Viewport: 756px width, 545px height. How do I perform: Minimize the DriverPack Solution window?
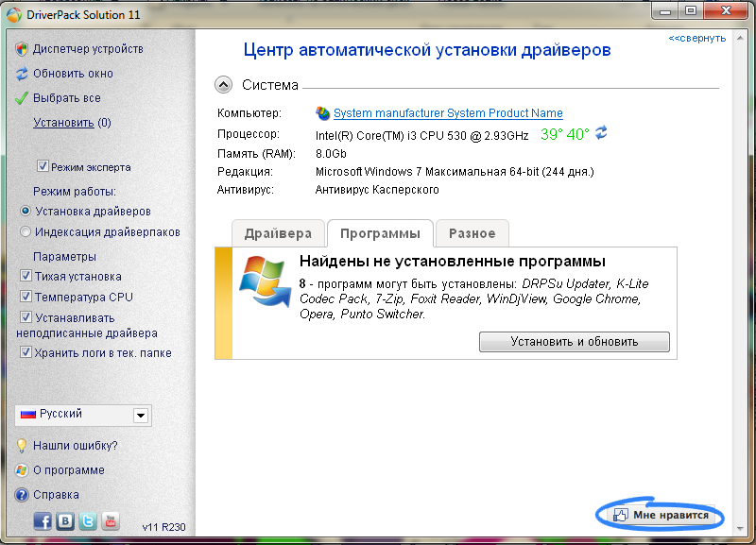tap(665, 11)
